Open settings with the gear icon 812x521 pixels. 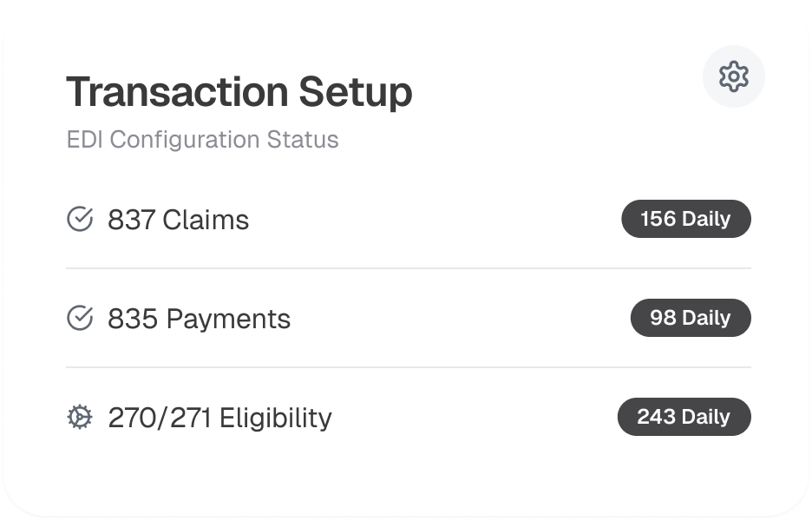[733, 76]
